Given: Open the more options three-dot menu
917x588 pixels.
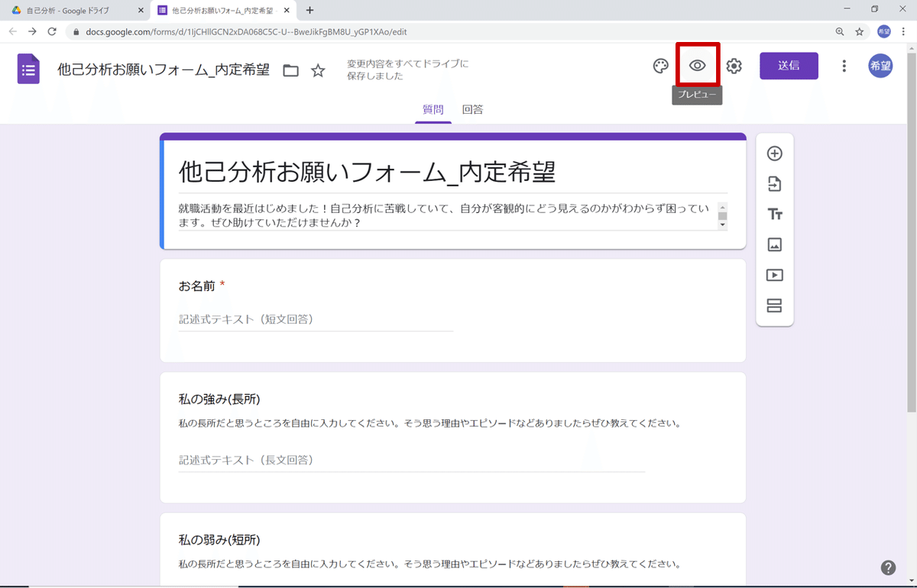Looking at the screenshot, I should (x=844, y=66).
